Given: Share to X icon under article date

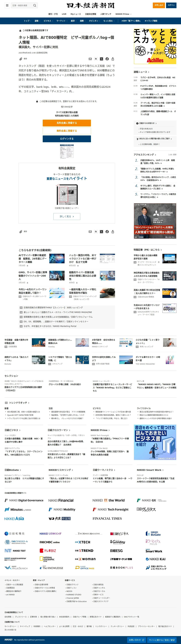Looking at the screenshot, I should 101,59.
